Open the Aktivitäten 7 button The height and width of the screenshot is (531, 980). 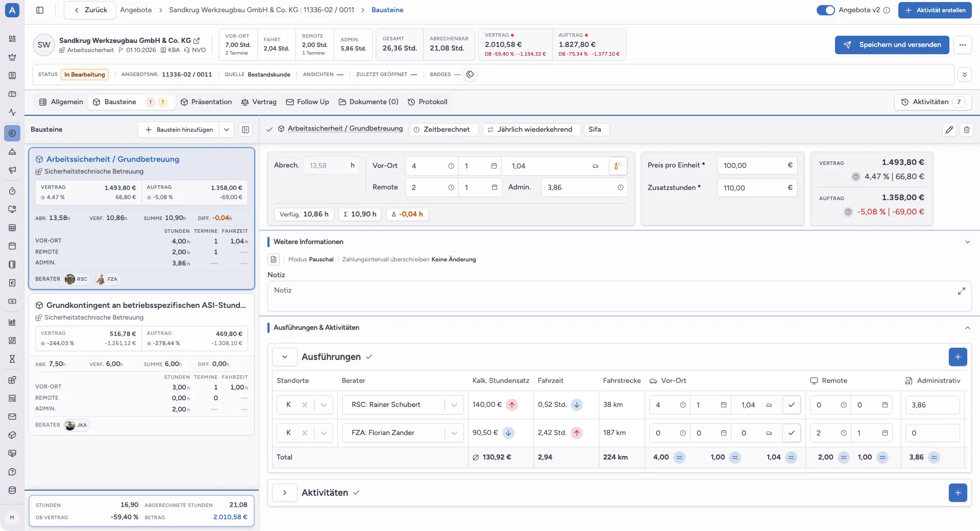pyautogui.click(x=933, y=102)
